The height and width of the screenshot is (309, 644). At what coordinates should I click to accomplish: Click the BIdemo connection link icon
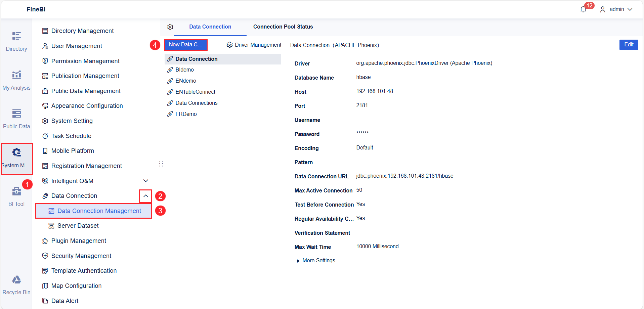170,70
